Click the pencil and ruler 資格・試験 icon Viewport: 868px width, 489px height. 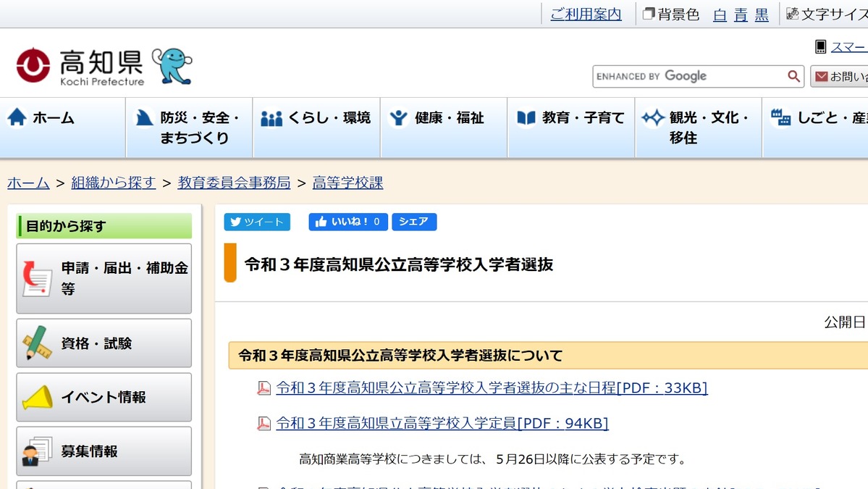[x=36, y=343]
